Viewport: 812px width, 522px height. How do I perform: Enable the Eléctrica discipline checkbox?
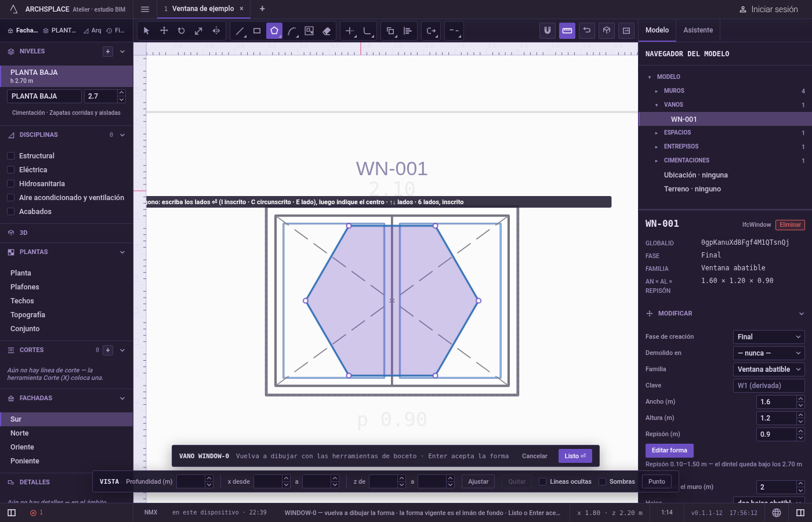pyautogui.click(x=10, y=170)
